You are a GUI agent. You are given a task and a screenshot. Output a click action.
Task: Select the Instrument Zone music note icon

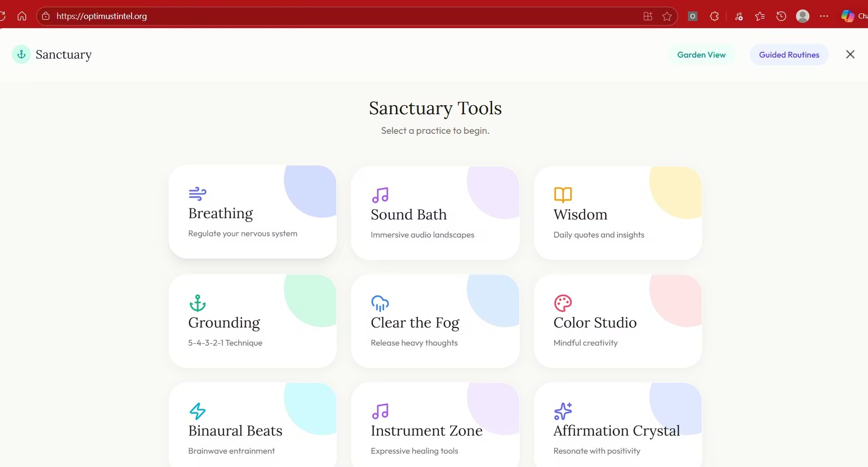point(379,411)
